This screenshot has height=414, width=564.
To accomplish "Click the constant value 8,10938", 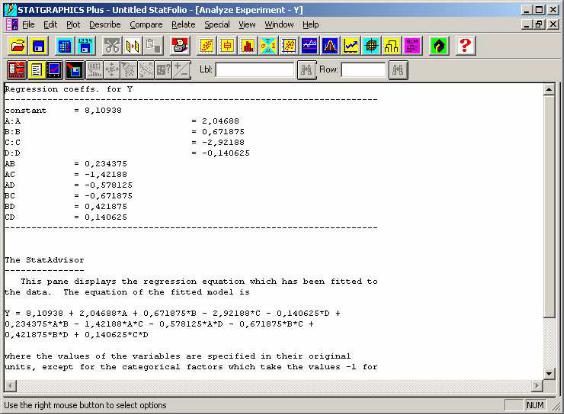I will point(103,110).
